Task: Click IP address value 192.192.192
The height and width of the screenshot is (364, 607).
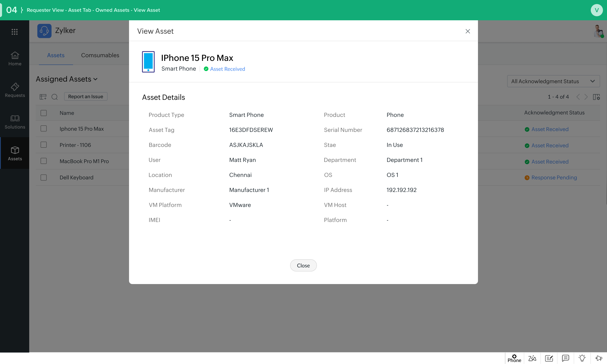Action: tap(401, 190)
